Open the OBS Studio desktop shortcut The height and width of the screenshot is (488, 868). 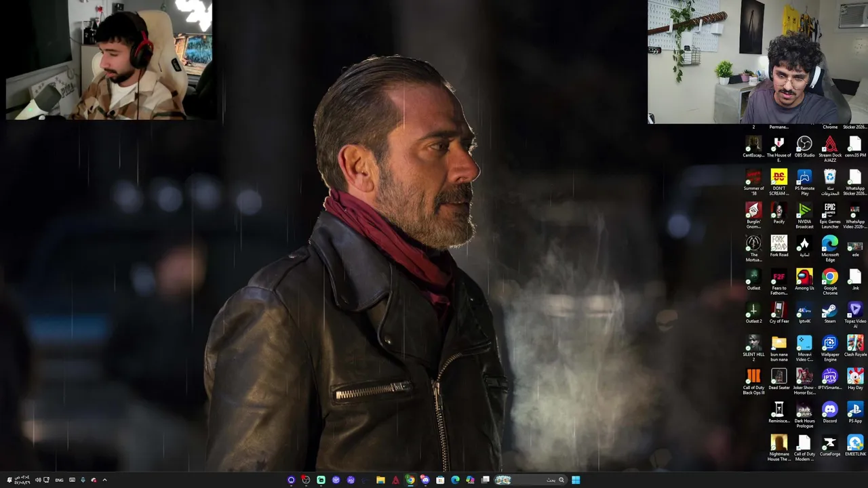tap(804, 147)
